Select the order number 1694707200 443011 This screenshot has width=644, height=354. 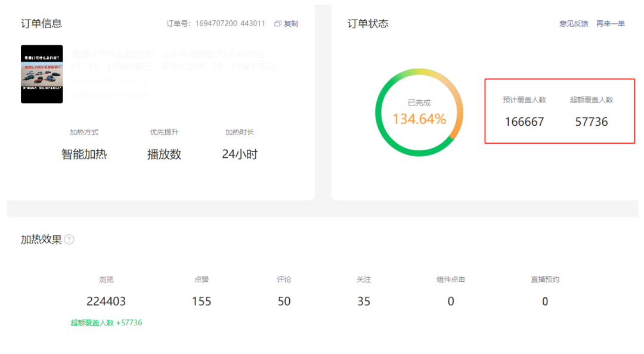(x=230, y=24)
